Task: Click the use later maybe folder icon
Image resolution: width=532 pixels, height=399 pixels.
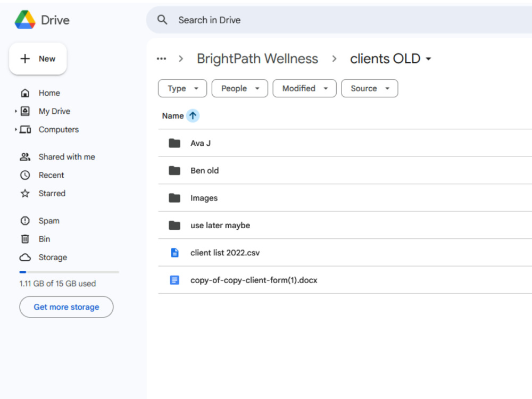Action: click(174, 225)
